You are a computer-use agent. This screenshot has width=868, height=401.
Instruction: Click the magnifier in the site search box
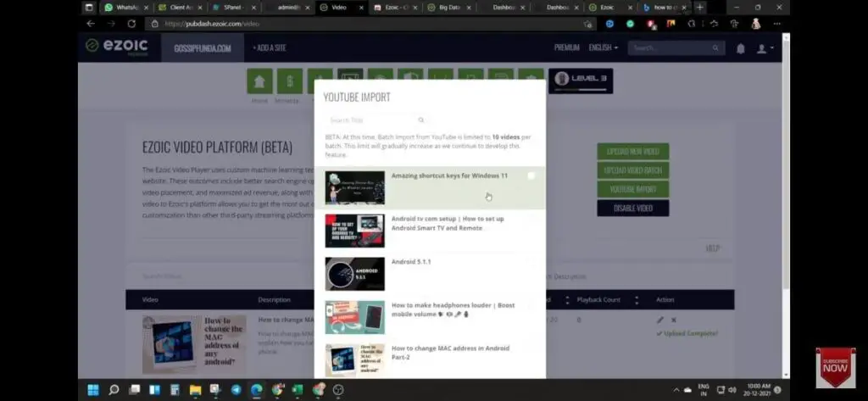coord(715,48)
